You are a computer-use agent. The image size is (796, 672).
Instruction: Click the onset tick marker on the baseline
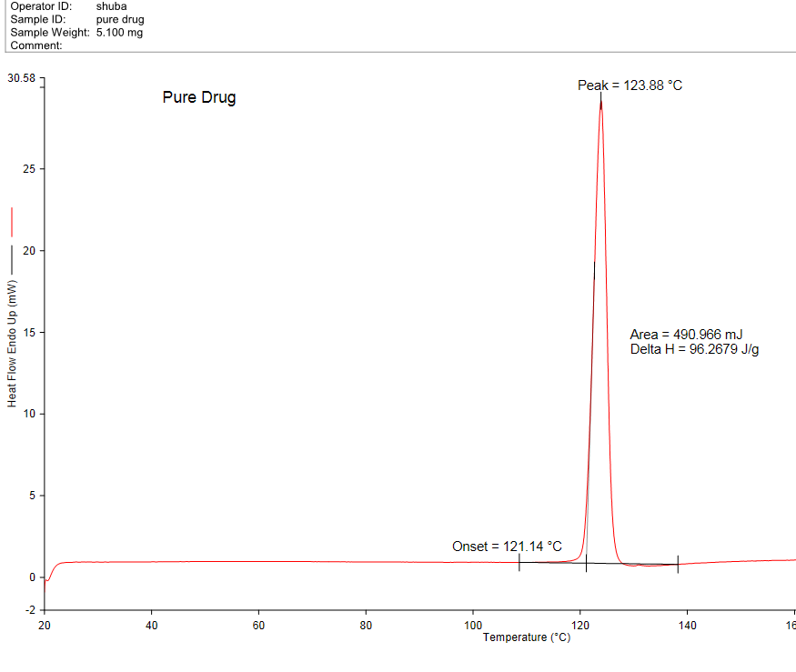586,563
